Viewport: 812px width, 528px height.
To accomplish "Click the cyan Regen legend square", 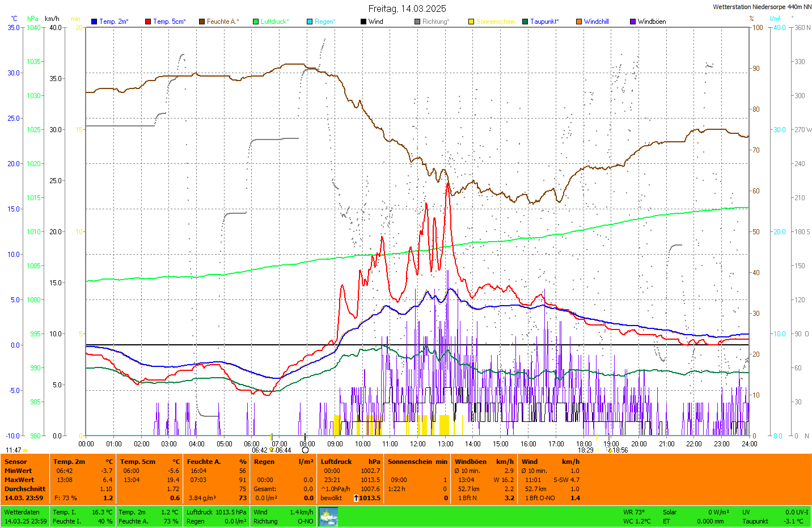I will [310, 22].
